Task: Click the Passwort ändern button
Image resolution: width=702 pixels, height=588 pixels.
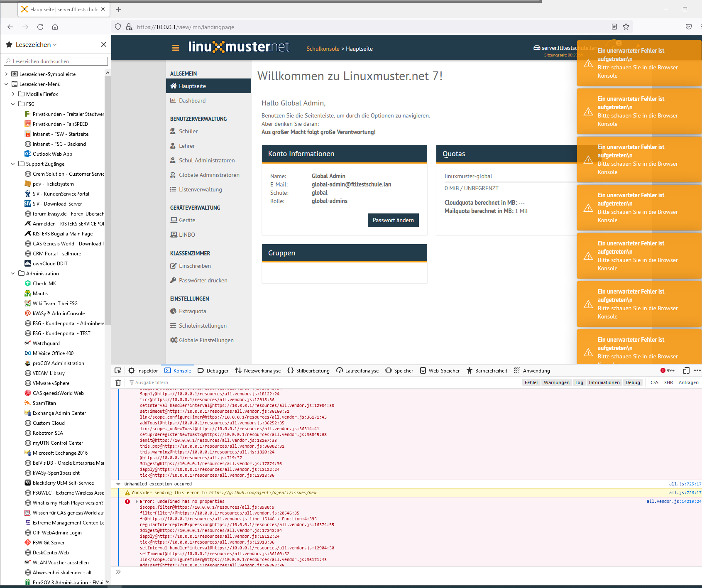Action: click(x=393, y=220)
